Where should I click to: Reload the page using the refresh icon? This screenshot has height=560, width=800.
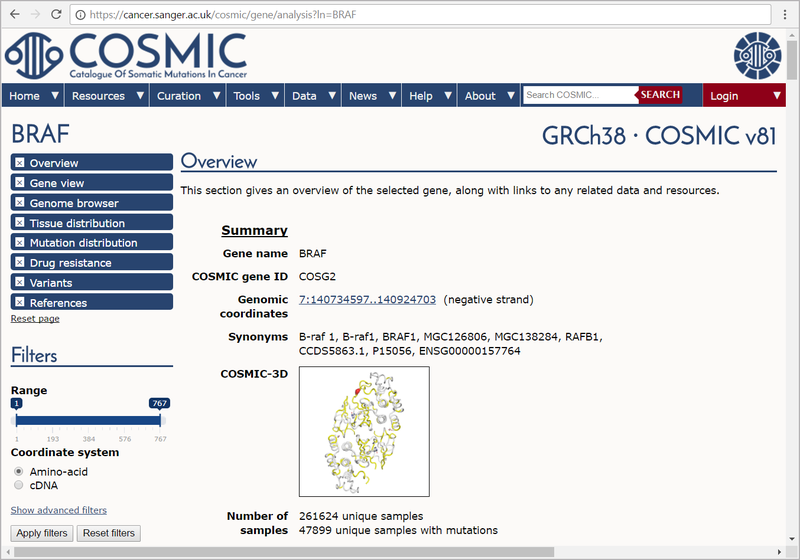pos(56,15)
